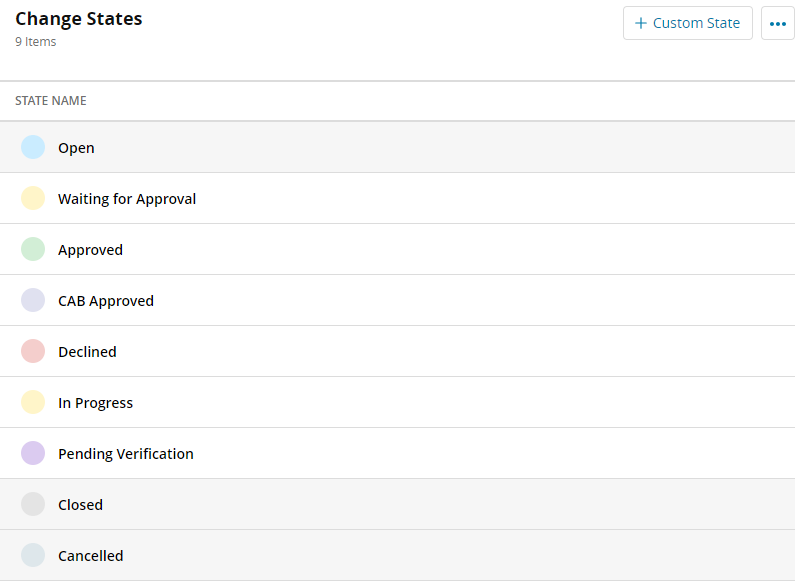Select the Waiting for Approval state name
Image resolution: width=812 pixels, height=588 pixels.
coord(127,199)
